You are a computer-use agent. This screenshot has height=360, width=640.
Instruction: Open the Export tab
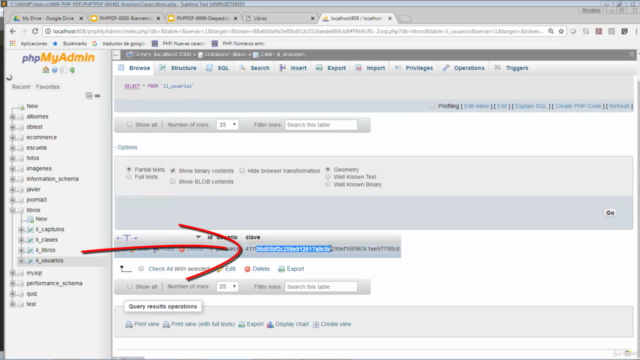pos(331,68)
